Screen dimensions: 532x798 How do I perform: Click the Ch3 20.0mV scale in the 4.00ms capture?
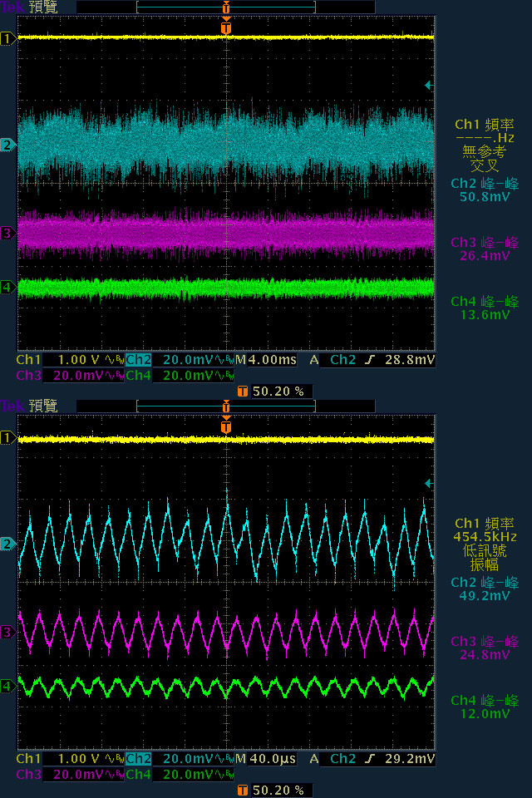(x=70, y=375)
